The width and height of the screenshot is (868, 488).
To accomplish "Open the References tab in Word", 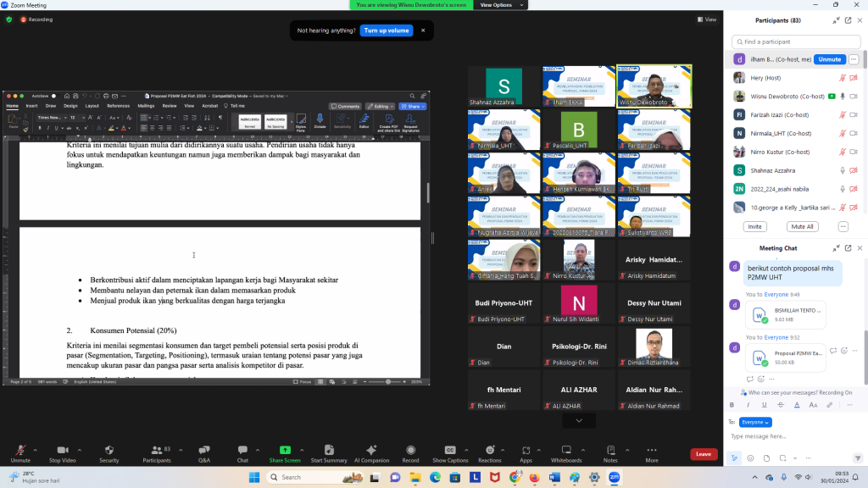I will tap(119, 106).
